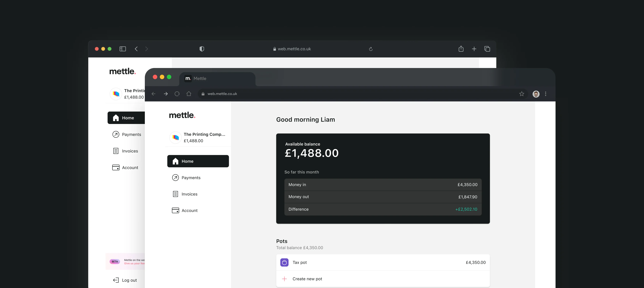Viewport: 644px width, 288px height.
Task: Open the Share menu in Safari
Action: pyautogui.click(x=461, y=49)
